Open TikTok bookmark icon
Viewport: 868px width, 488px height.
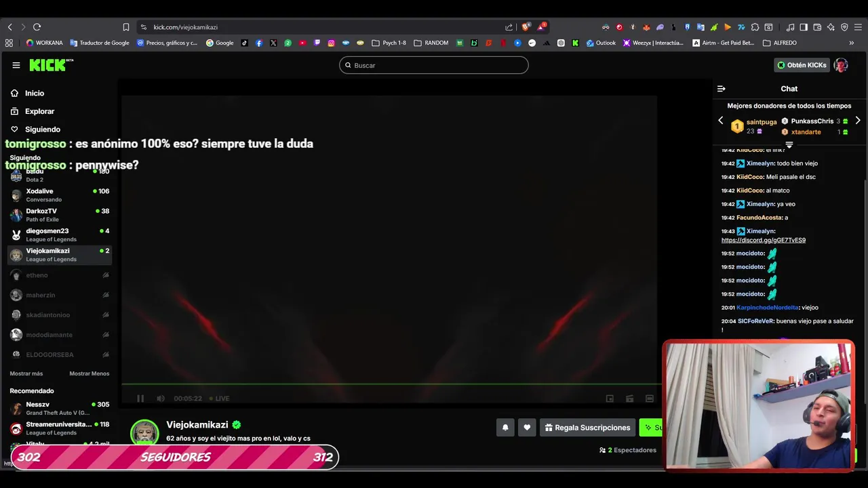click(244, 43)
